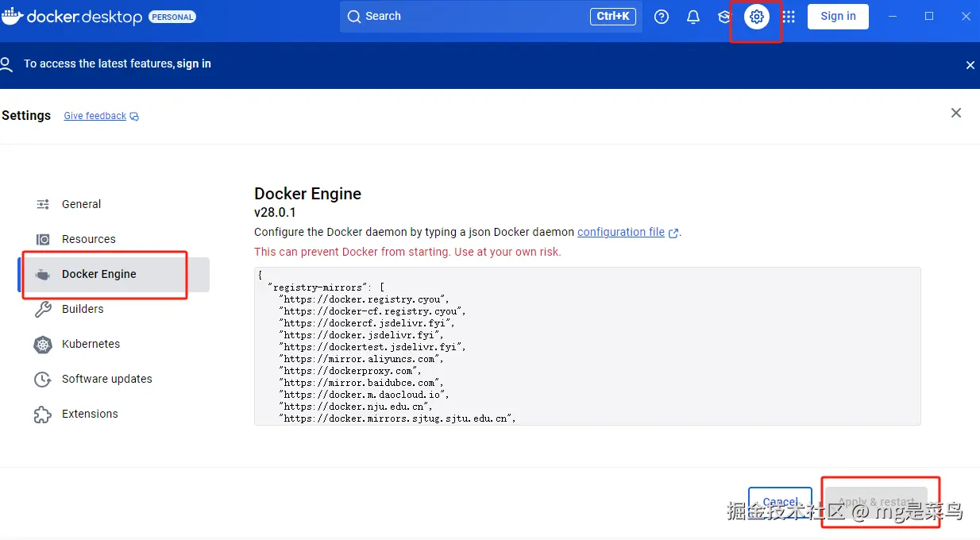
Task: Click the Extensions puzzle icon
Action: (43, 415)
